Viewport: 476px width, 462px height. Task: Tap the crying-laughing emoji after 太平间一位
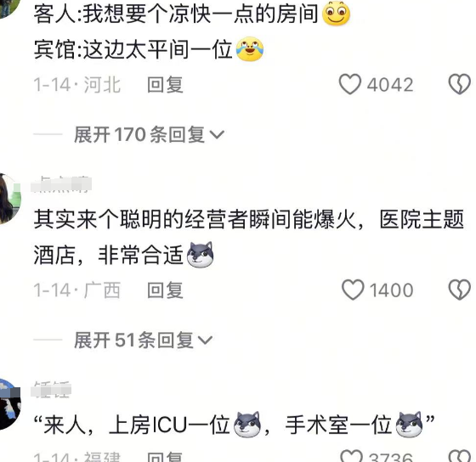pyautogui.click(x=250, y=48)
